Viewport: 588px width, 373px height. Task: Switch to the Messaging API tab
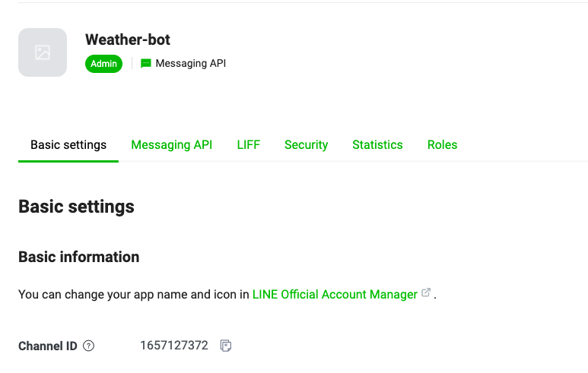[x=171, y=145]
